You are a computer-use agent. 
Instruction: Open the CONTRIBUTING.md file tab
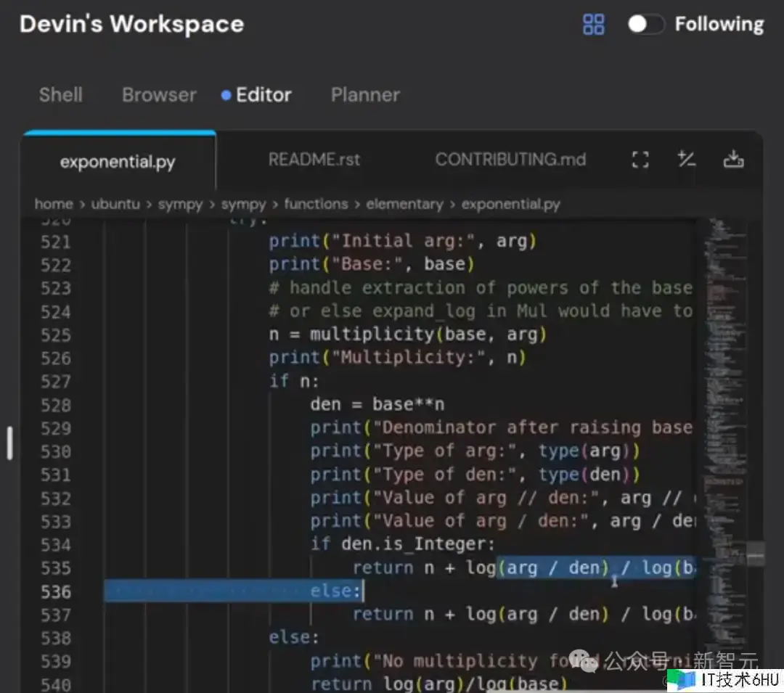point(510,160)
